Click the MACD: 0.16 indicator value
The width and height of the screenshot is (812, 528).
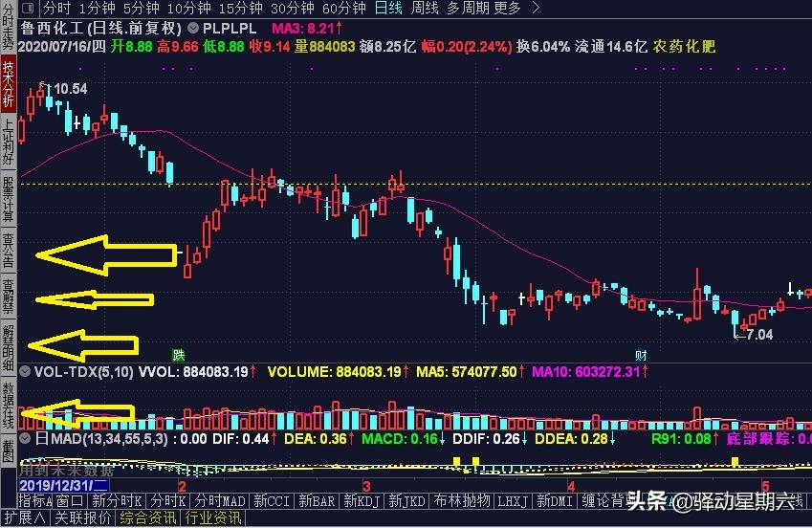(403, 439)
